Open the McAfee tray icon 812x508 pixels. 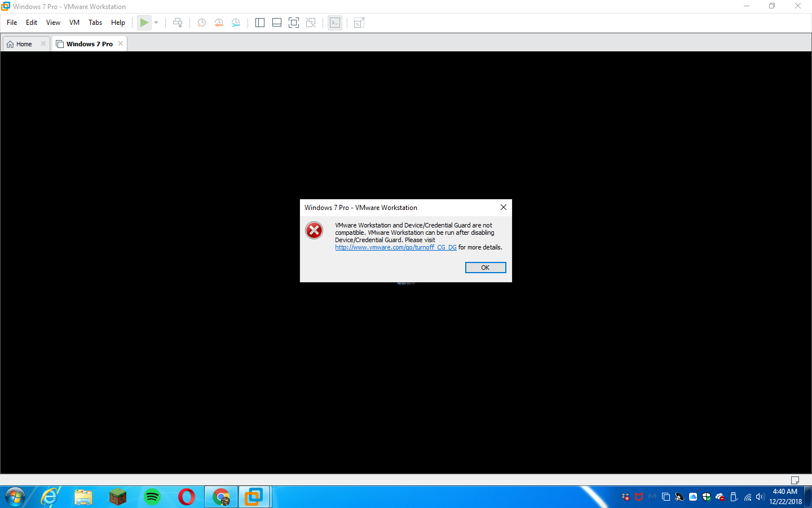point(639,497)
